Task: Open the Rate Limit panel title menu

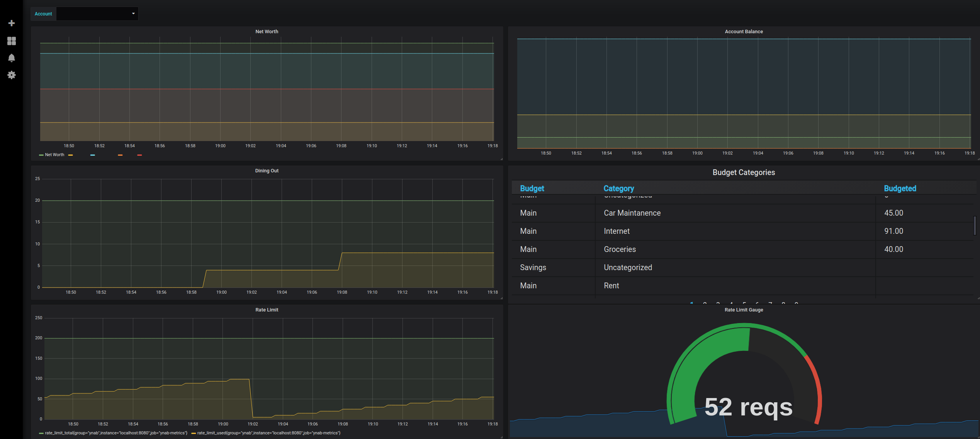Action: tap(267, 310)
